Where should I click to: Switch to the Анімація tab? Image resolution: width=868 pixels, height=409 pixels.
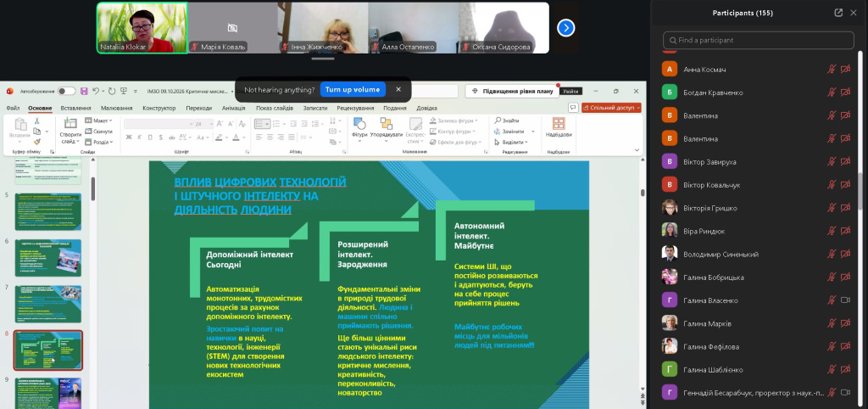click(233, 108)
